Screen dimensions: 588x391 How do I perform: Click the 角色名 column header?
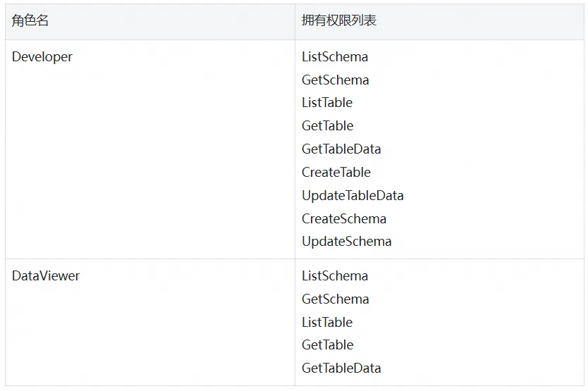30,20
